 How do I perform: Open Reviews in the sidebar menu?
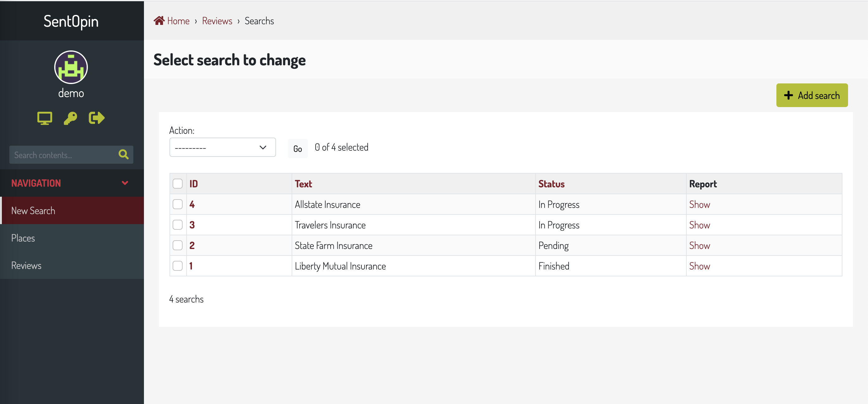[26, 265]
